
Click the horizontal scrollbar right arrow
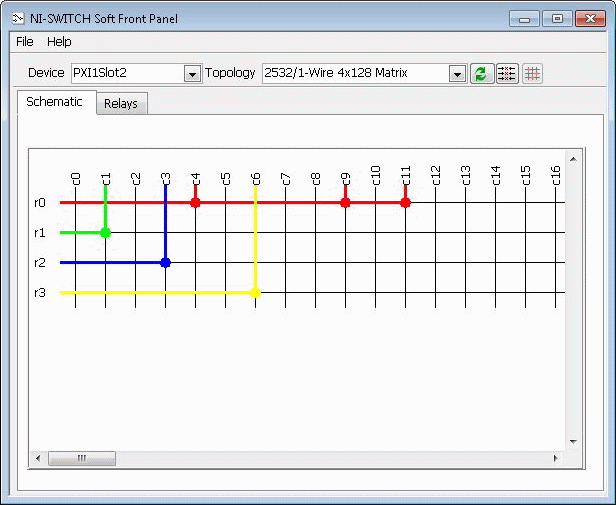pos(555,458)
